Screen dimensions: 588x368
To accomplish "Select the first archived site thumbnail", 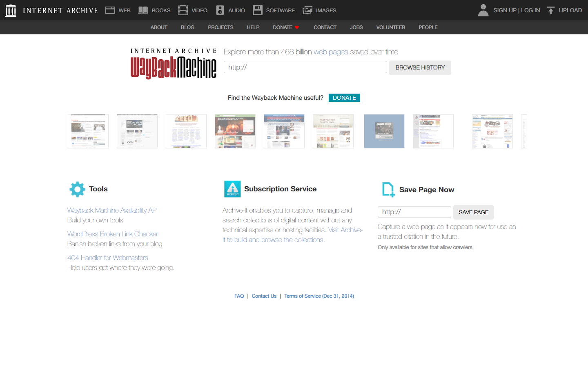I will 88,131.
